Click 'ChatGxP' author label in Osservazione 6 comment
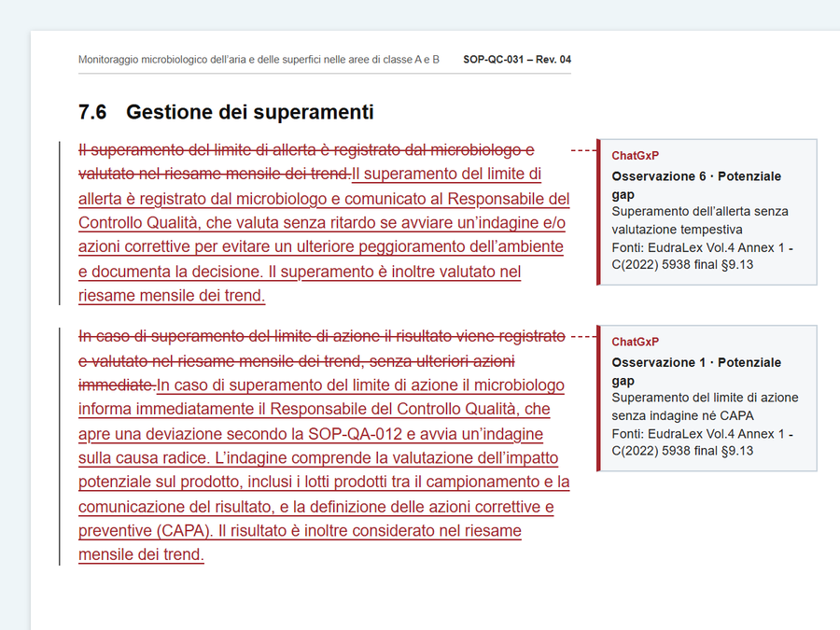 click(x=636, y=155)
